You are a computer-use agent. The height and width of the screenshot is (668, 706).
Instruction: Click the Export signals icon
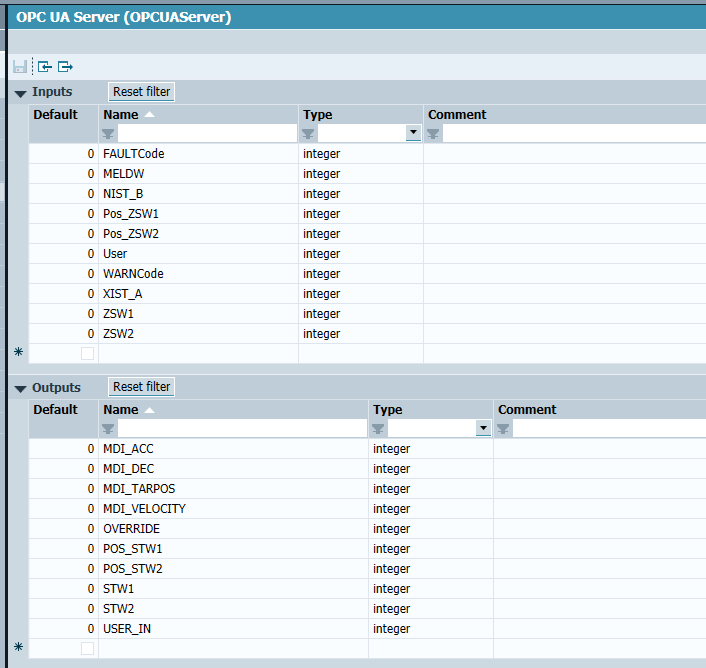click(65, 67)
